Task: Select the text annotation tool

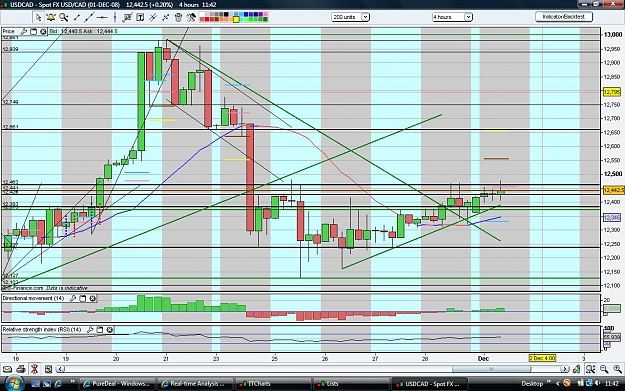Action: point(140,17)
